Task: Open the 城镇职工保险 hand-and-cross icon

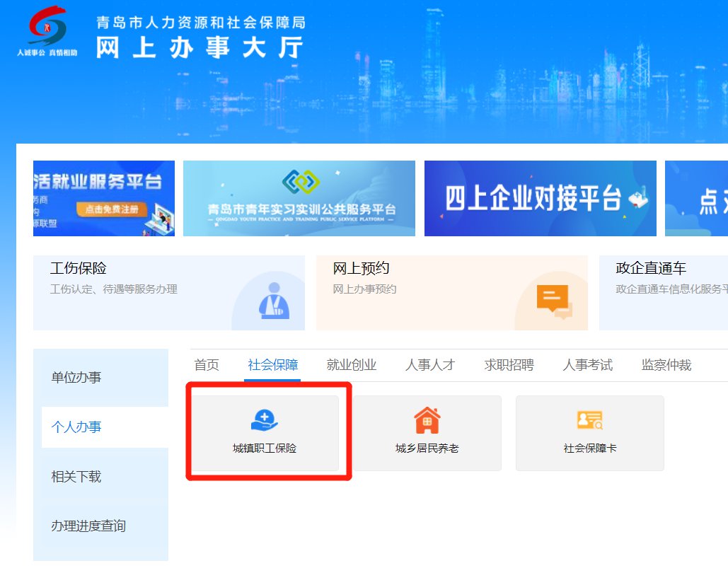Action: click(264, 419)
